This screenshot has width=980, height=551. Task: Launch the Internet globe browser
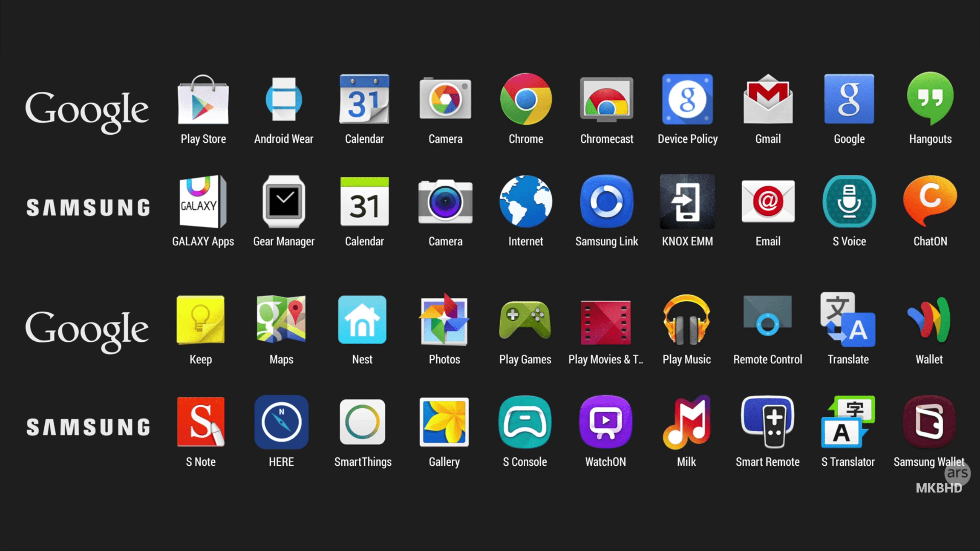click(x=526, y=202)
